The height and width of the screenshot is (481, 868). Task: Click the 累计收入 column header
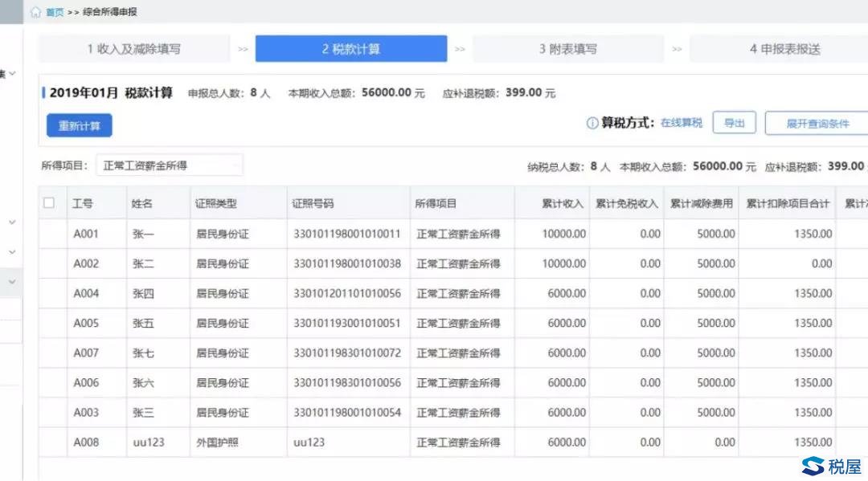click(562, 204)
